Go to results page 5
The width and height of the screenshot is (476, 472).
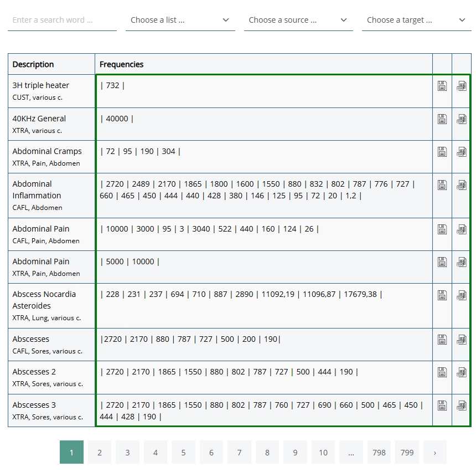point(183,452)
